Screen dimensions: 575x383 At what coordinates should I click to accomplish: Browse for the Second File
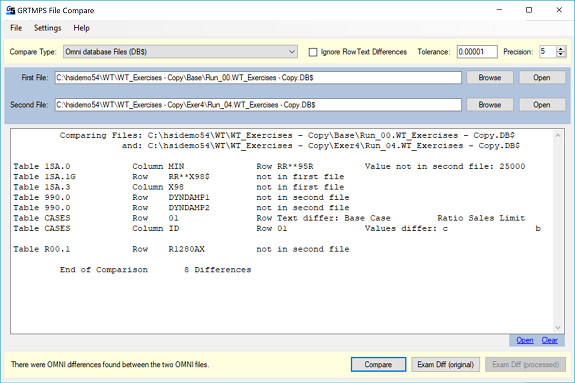(490, 105)
